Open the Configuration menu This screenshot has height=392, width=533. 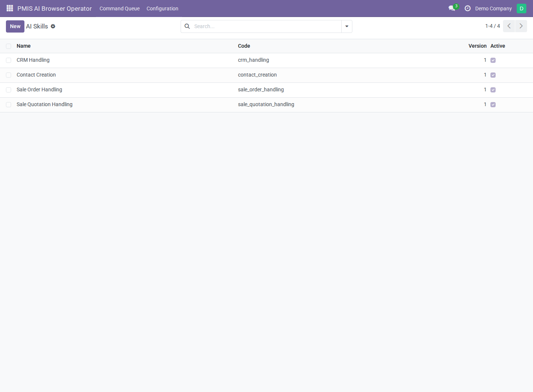point(162,9)
